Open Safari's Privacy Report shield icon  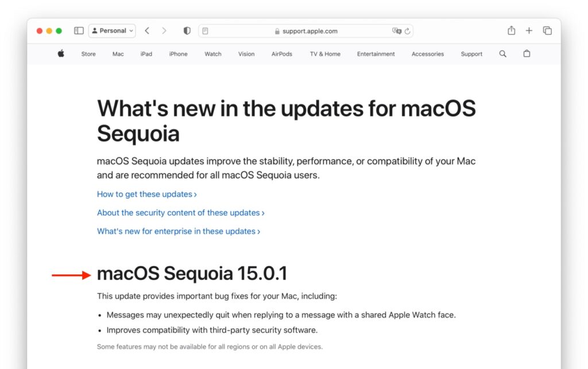(187, 30)
